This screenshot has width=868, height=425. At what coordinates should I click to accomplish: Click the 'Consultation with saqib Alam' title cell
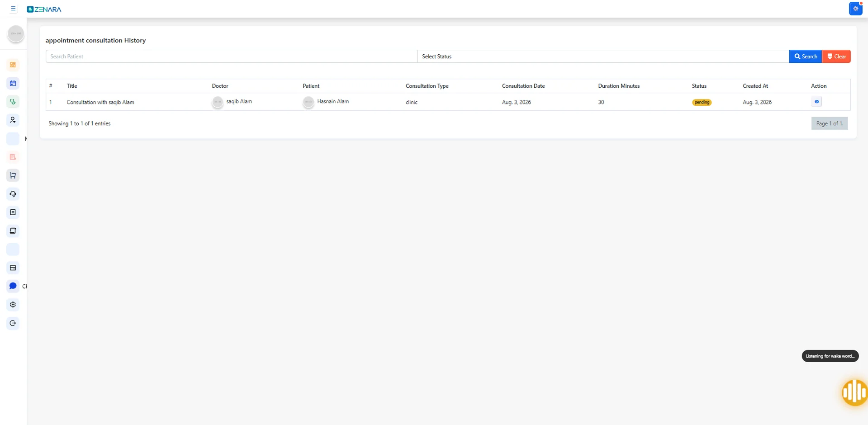[x=100, y=102]
